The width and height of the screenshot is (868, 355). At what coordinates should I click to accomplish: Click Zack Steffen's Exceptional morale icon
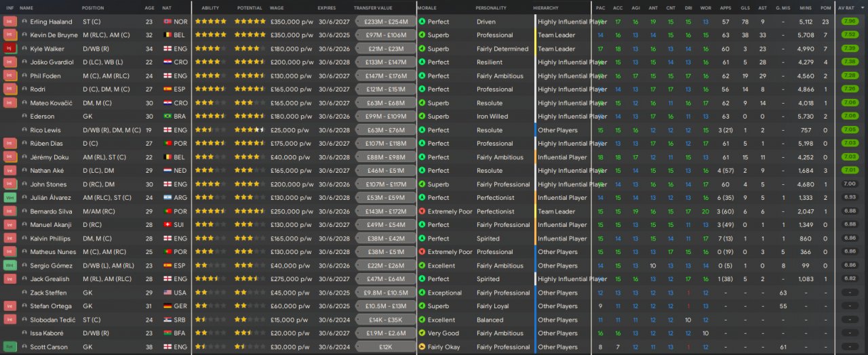tap(422, 293)
